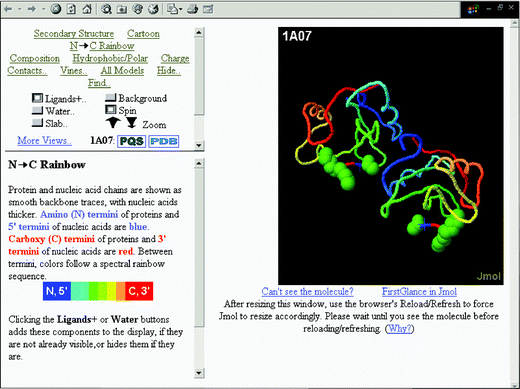Click the Windows flag logo in the toolbar
This screenshot has height=389, width=520.
tap(473, 9)
